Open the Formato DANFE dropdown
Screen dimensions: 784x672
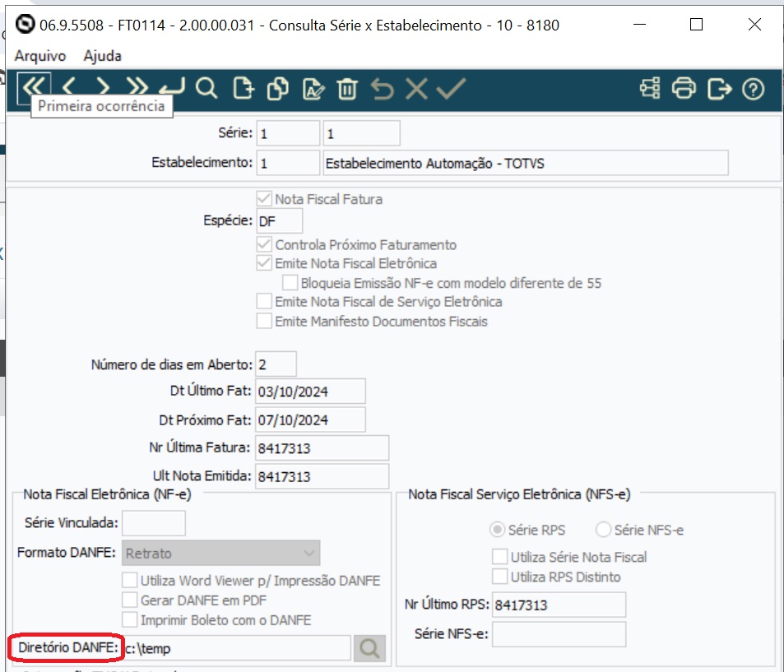coord(310,553)
